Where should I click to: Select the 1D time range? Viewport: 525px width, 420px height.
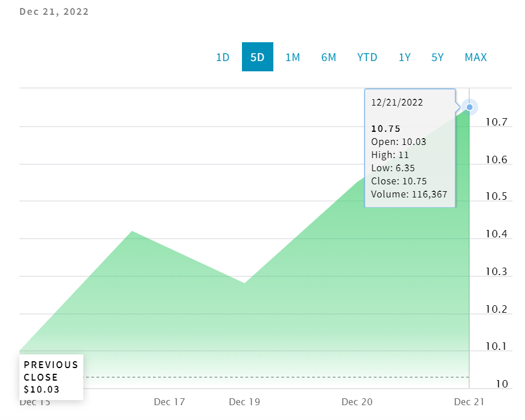pyautogui.click(x=223, y=57)
